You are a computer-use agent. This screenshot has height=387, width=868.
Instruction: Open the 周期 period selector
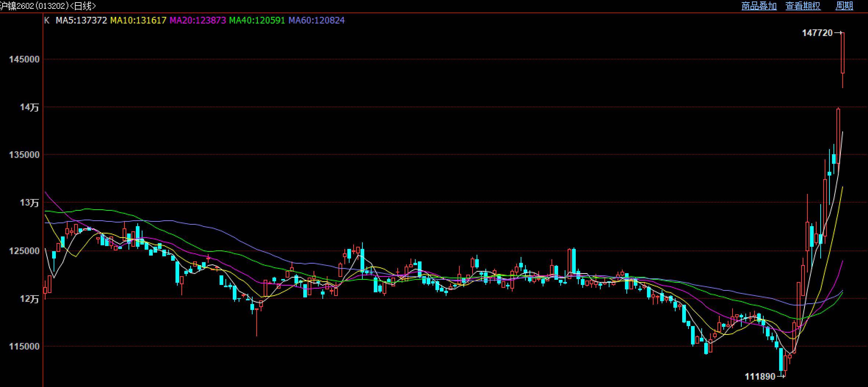tap(844, 6)
